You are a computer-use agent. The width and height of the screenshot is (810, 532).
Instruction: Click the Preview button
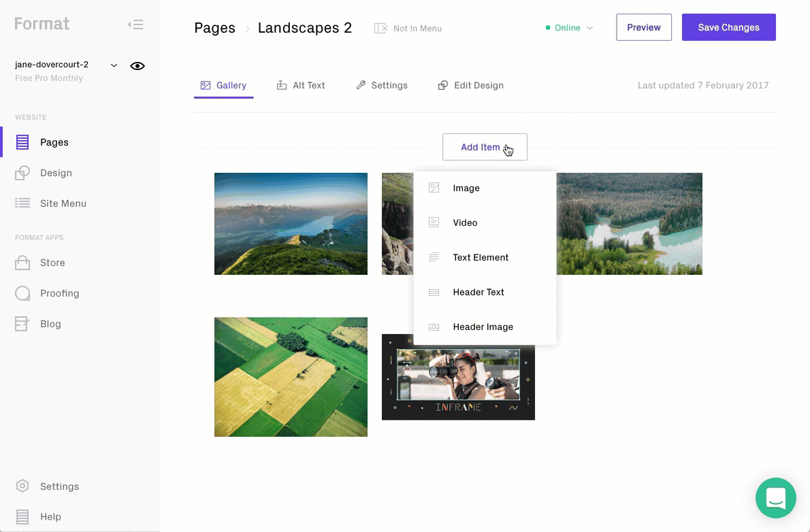[x=644, y=27]
